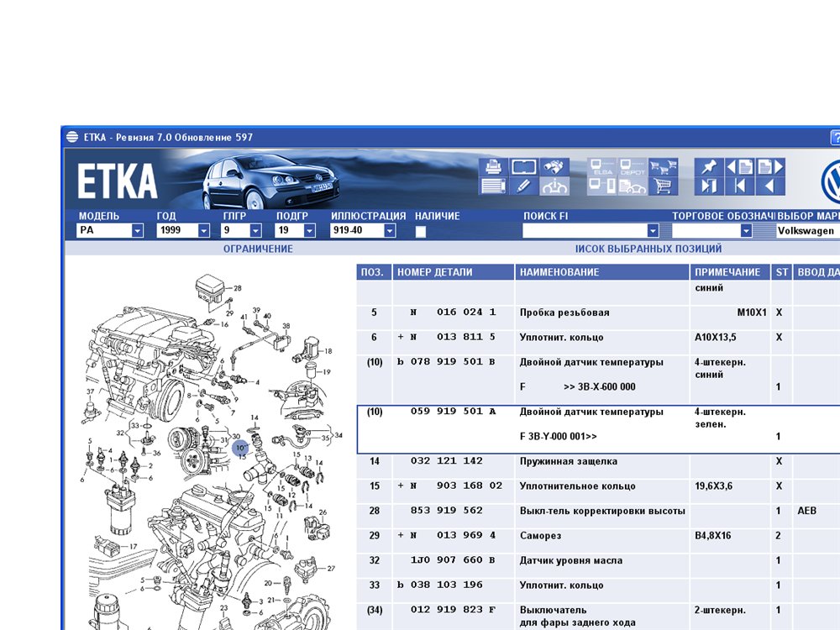Select part number 032 121 142
840x630 pixels.
(447, 460)
